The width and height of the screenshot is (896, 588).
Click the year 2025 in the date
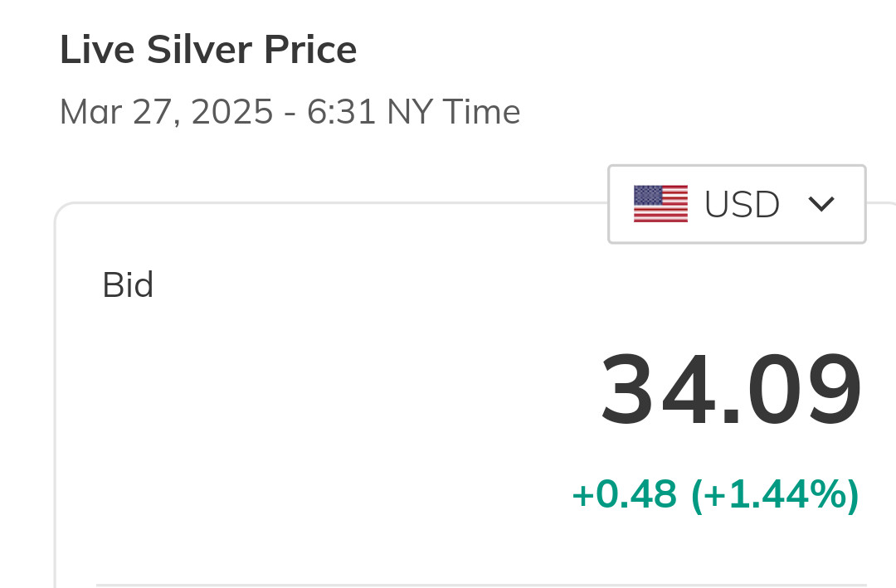(231, 112)
